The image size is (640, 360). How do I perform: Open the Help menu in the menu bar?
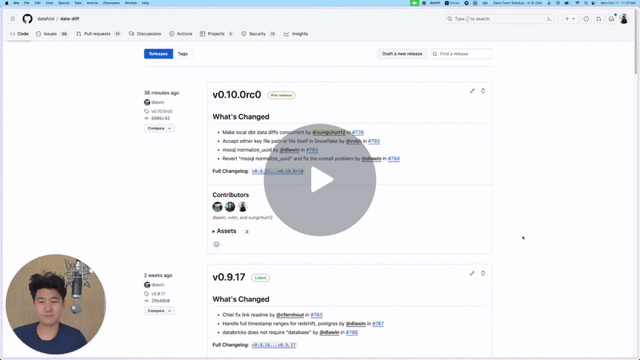[x=145, y=3]
